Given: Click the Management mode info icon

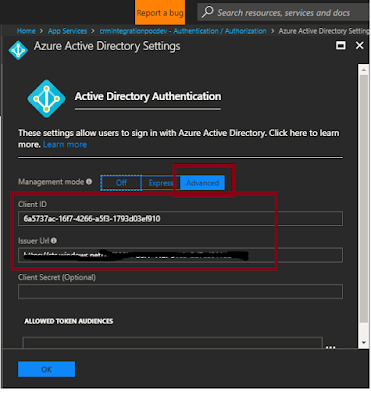Looking at the screenshot, I should [x=89, y=182].
